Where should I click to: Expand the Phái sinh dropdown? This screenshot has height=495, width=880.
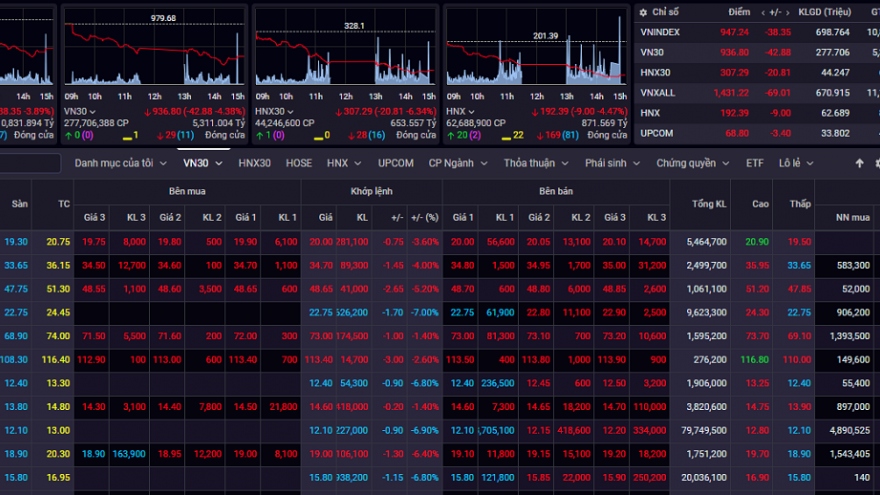pos(613,163)
